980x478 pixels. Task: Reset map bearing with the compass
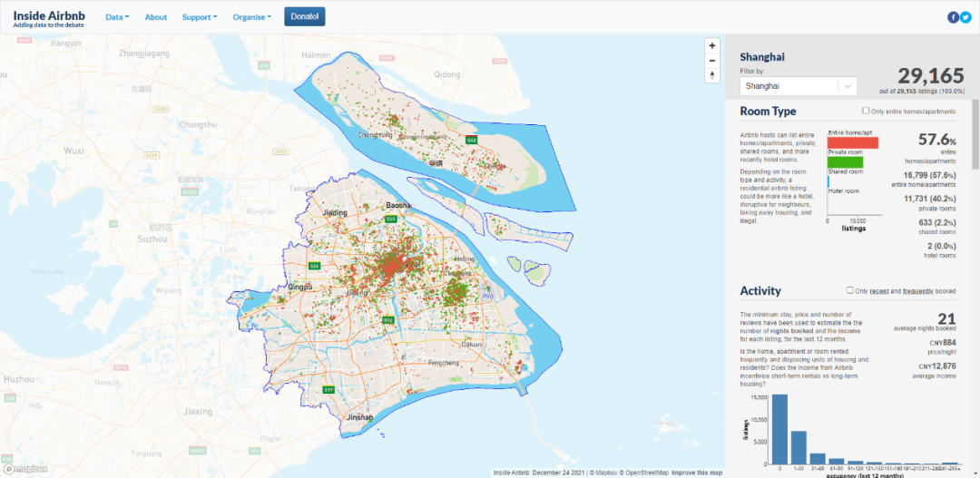point(712,75)
